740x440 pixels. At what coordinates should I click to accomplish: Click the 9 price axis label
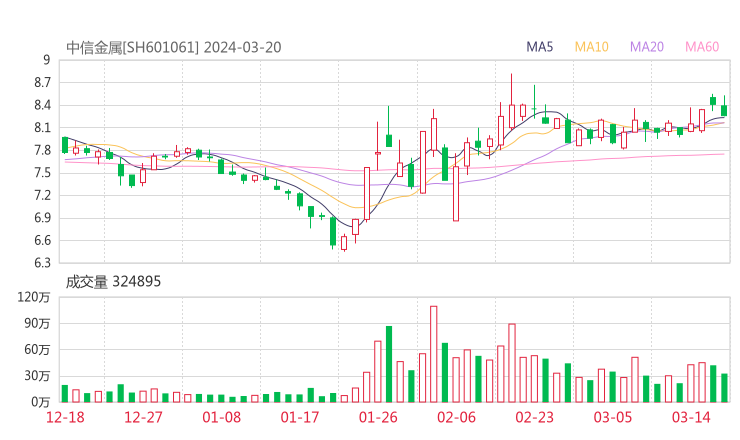[46, 60]
